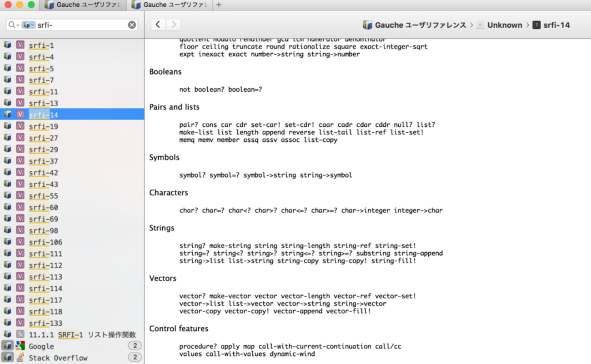The width and height of the screenshot is (591, 364).
Task: Click the Stack Overflow logo icon in sidebar
Action: pos(20,358)
